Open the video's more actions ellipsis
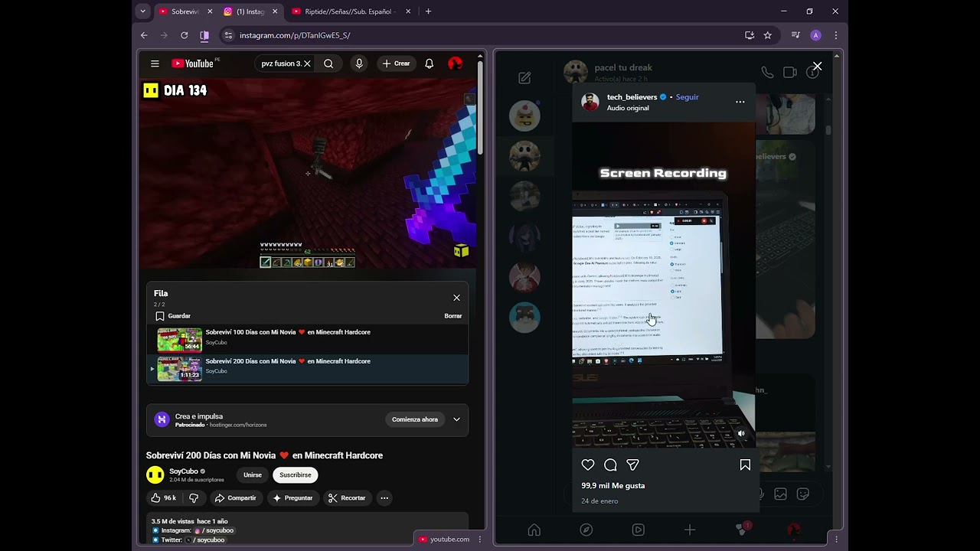980x551 pixels. (384, 498)
